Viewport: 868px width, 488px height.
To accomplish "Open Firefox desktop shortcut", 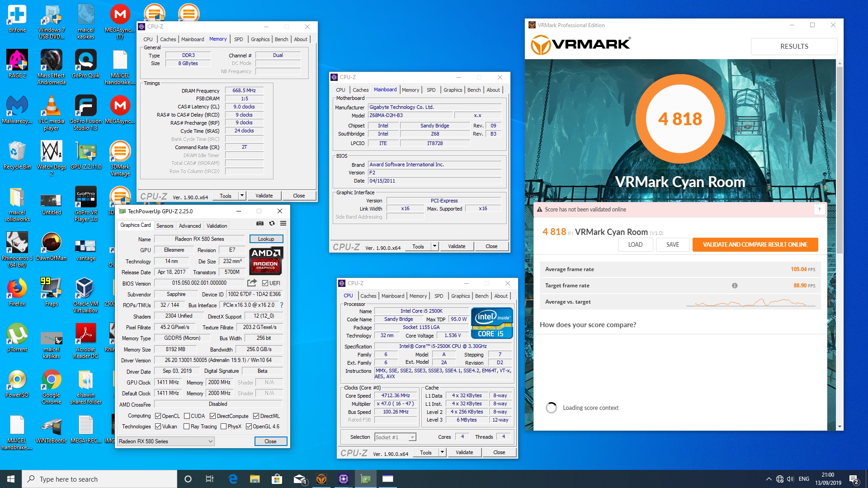I will point(17,292).
